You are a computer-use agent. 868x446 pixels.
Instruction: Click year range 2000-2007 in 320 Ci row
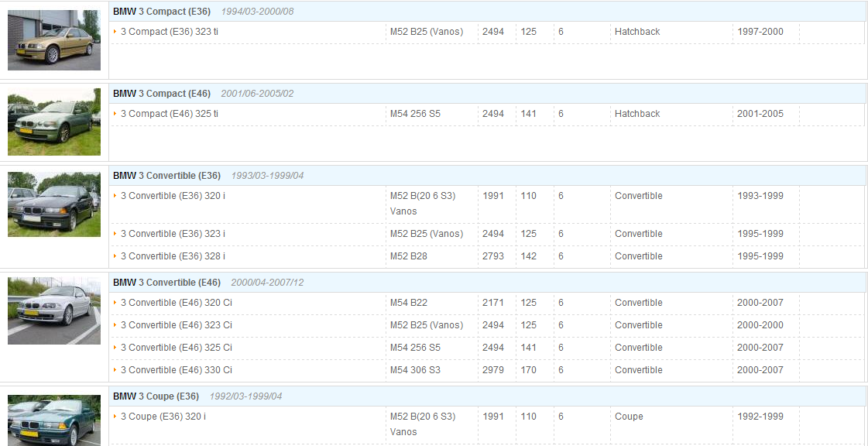click(x=760, y=303)
